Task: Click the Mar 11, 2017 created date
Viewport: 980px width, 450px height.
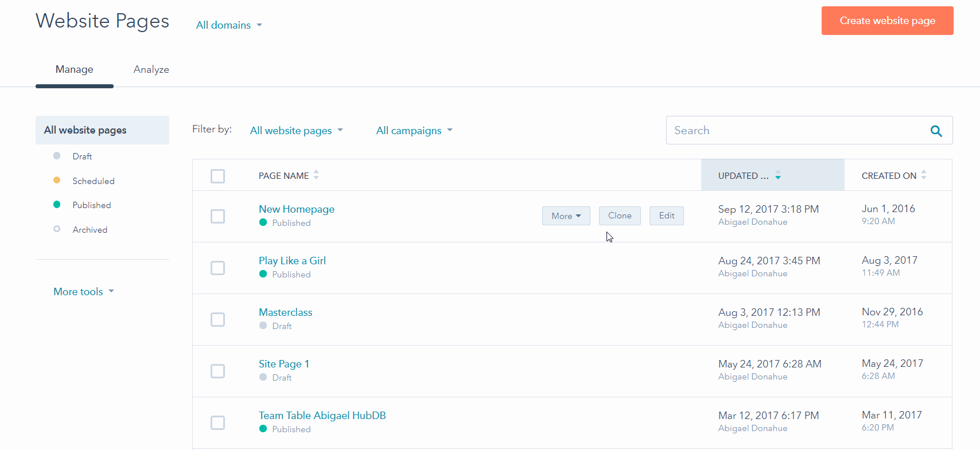Action: pyautogui.click(x=892, y=415)
